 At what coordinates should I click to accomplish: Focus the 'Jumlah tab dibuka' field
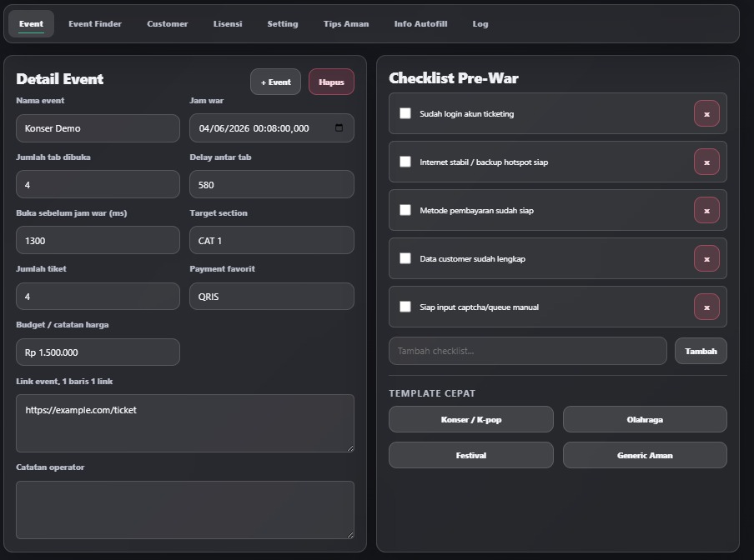(98, 184)
